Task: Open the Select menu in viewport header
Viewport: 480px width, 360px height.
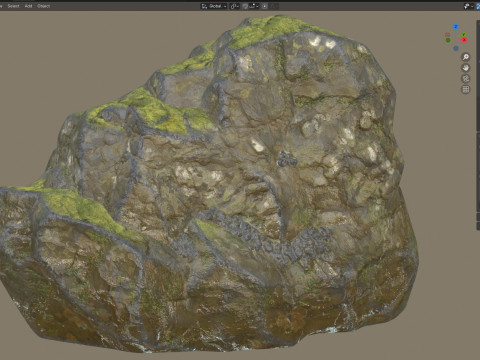Action: coord(13,6)
